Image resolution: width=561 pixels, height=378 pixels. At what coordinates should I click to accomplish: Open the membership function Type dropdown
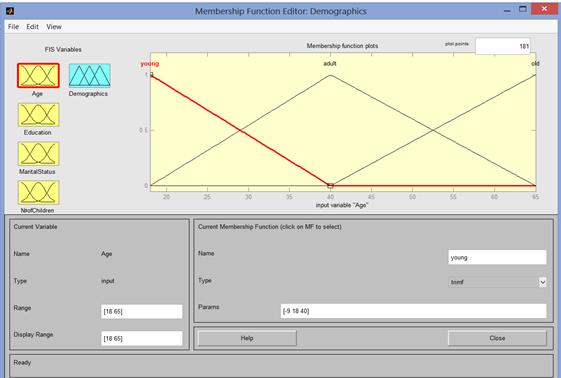click(x=497, y=282)
